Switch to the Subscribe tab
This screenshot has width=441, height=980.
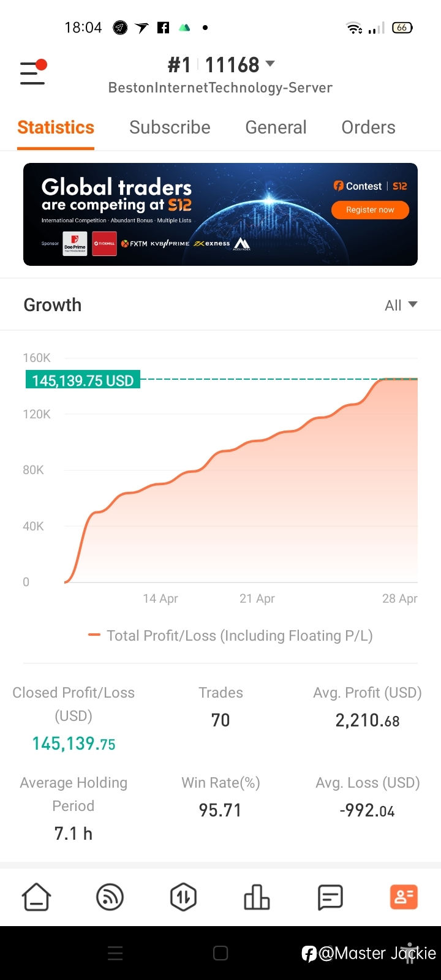pos(170,127)
